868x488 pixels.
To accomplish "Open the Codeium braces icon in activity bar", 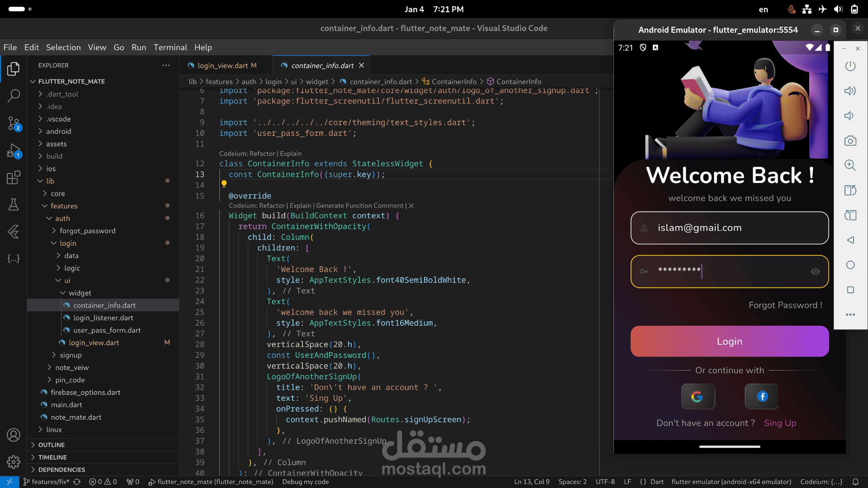I will tap(14, 259).
